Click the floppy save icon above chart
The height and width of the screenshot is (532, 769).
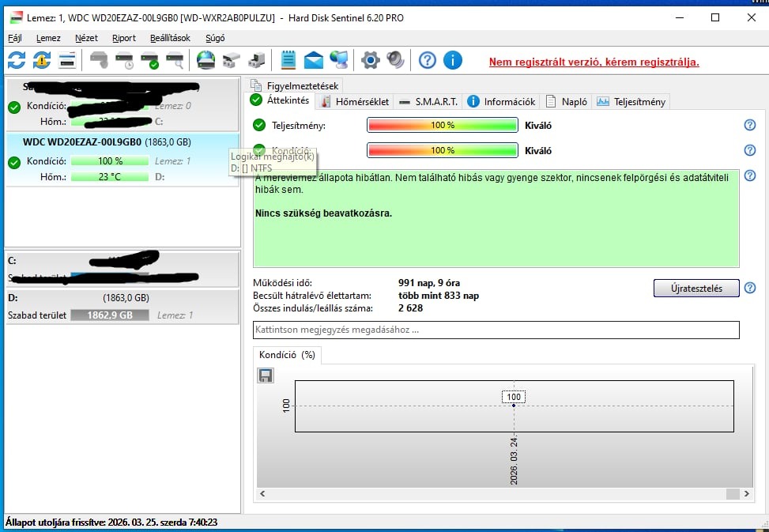266,375
